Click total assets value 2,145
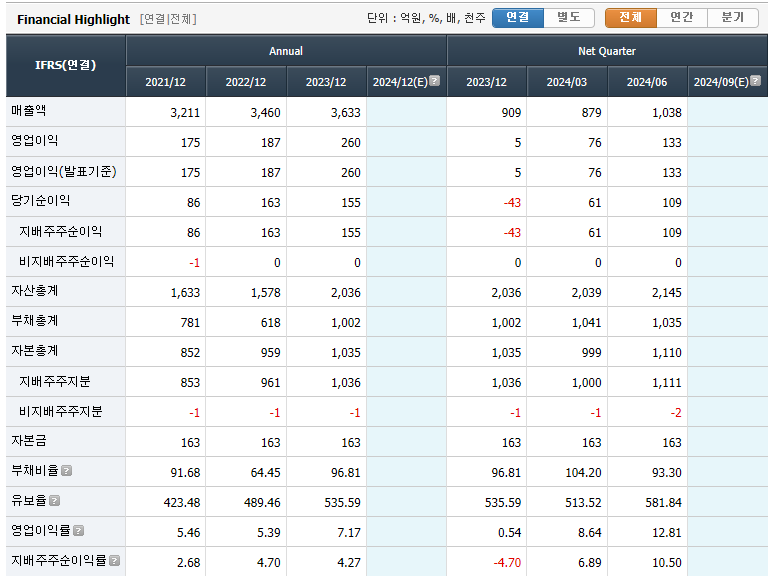This screenshot has width=784, height=576. coord(667,292)
